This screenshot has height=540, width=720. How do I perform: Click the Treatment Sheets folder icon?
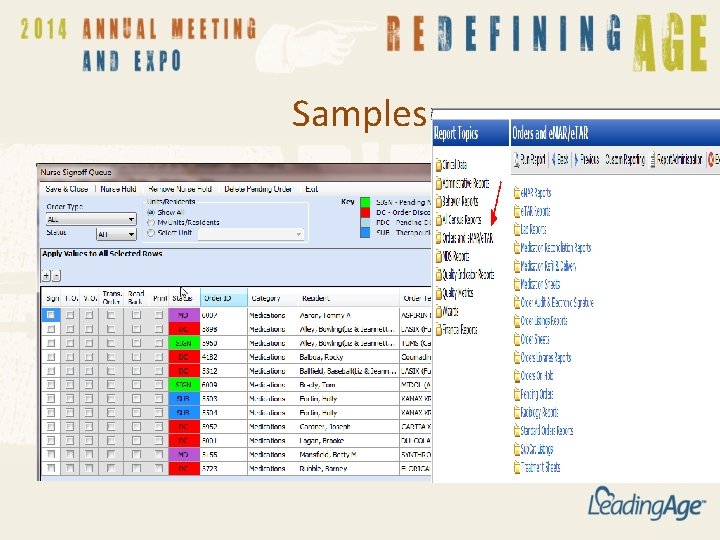click(517, 467)
